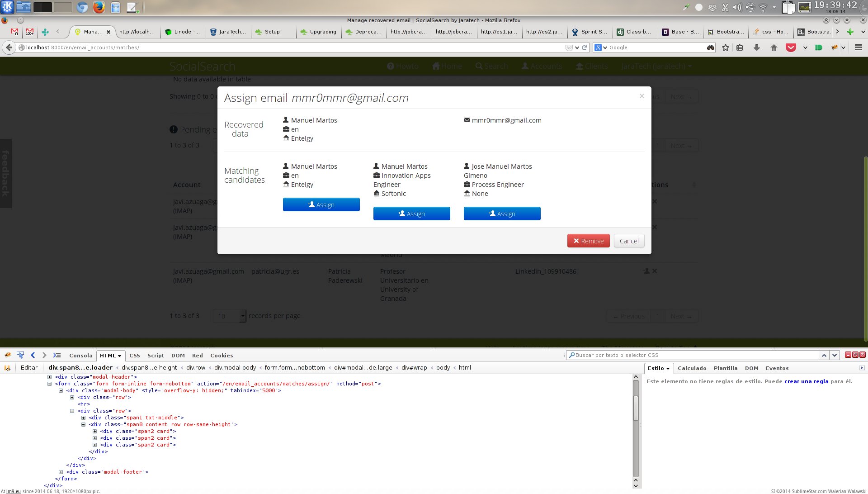Click the bookmark star icon

[726, 47]
